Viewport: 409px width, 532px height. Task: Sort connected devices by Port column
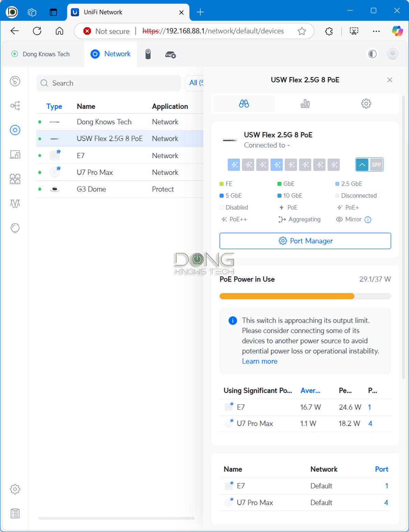381,469
